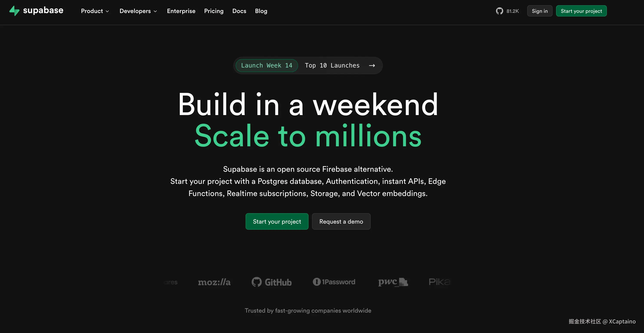Open the Docs link in navigation
Screen dimensions: 644x333
239,11
